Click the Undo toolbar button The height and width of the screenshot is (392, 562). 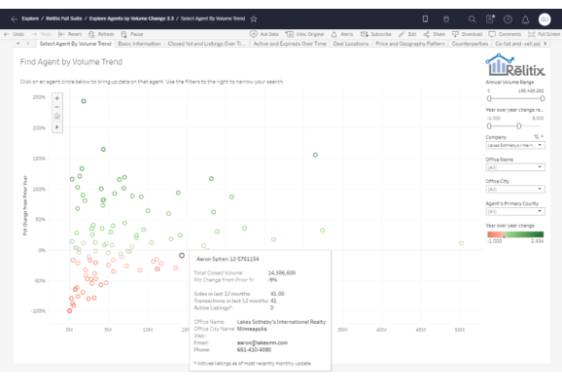tap(15, 34)
